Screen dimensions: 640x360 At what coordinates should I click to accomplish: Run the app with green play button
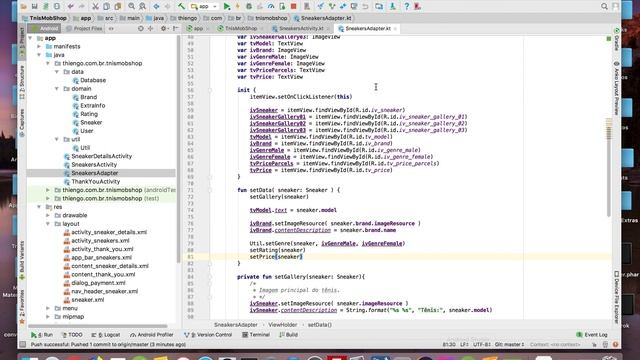coord(227,7)
